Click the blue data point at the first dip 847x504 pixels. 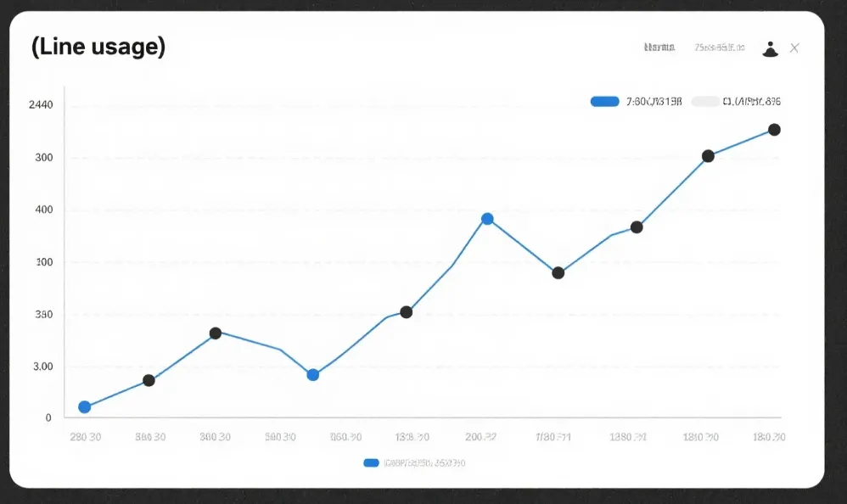click(313, 375)
